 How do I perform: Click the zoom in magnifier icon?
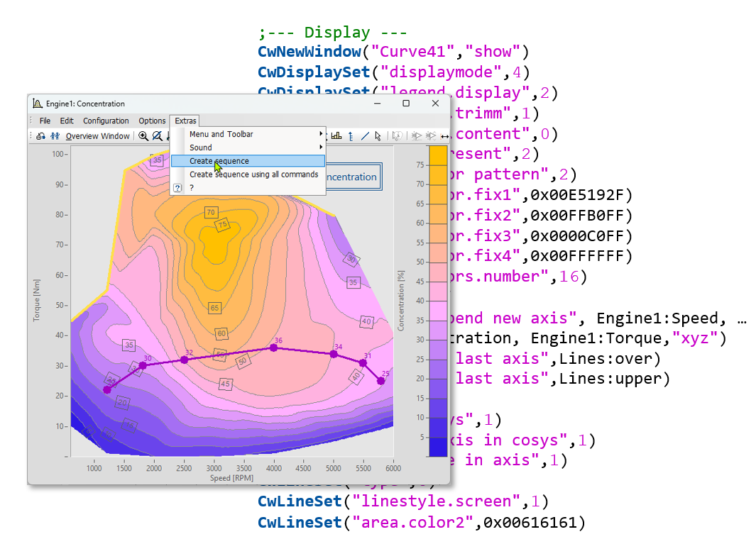click(x=143, y=136)
